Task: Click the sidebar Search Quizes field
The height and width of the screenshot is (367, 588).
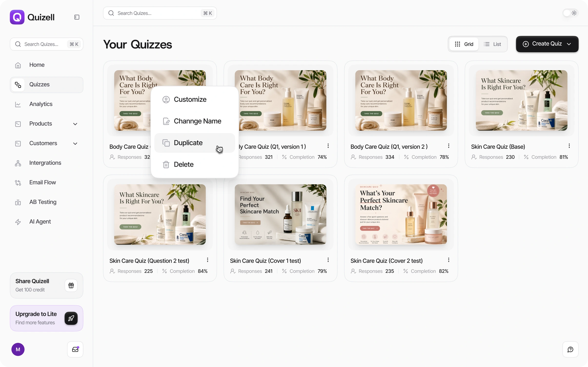Action: (46, 44)
